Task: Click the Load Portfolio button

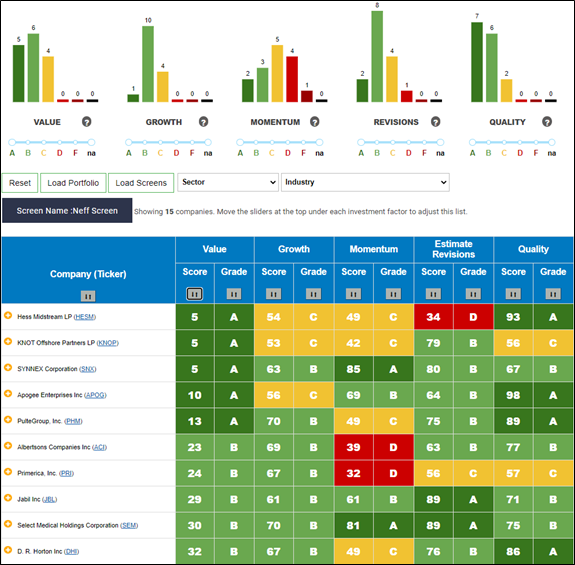Action: (x=73, y=183)
